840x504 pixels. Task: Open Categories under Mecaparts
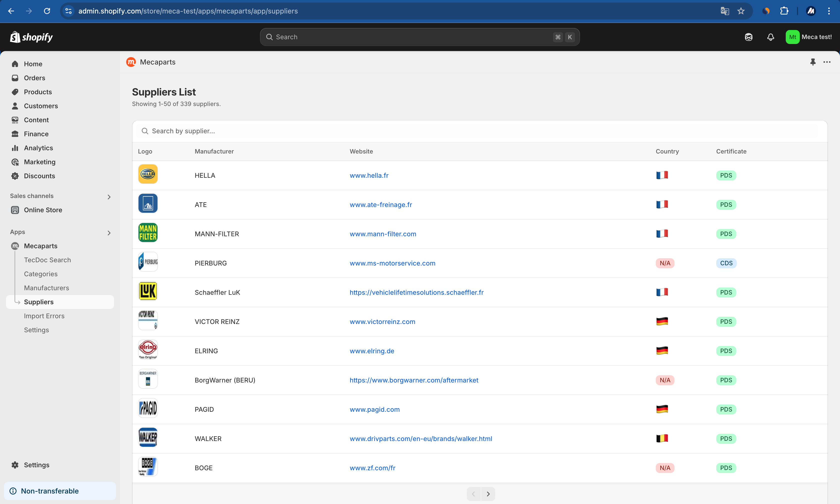pos(41,274)
